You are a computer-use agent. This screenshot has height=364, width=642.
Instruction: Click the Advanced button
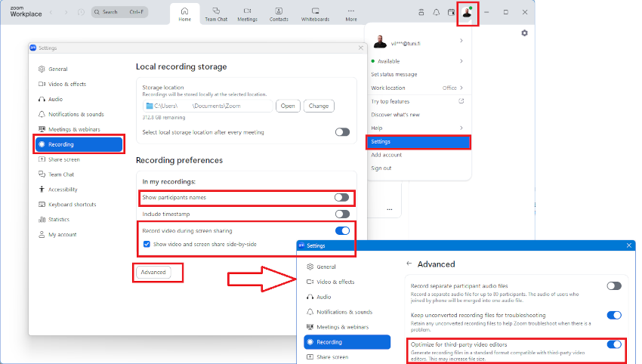[x=153, y=272]
